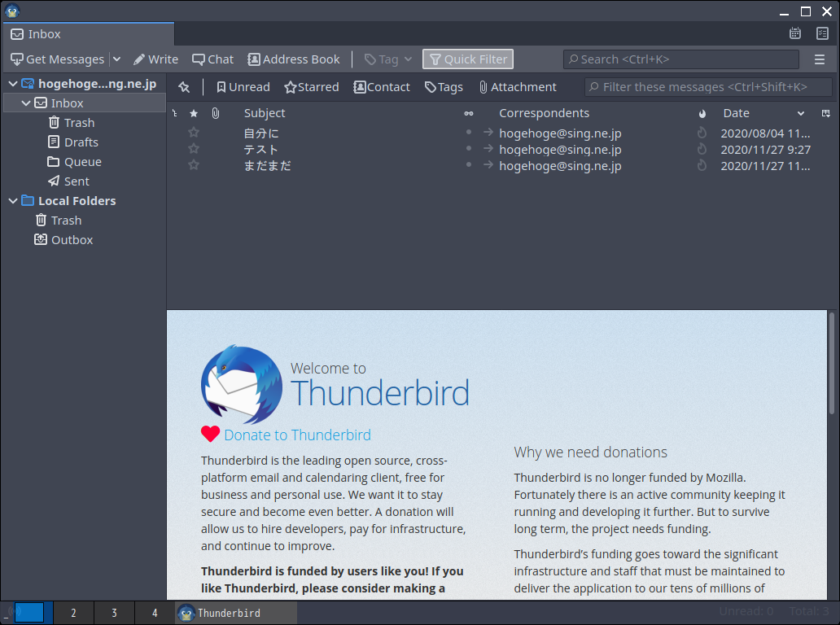Open the message with subject テスト
Image resolution: width=840 pixels, height=625 pixels.
[261, 150]
